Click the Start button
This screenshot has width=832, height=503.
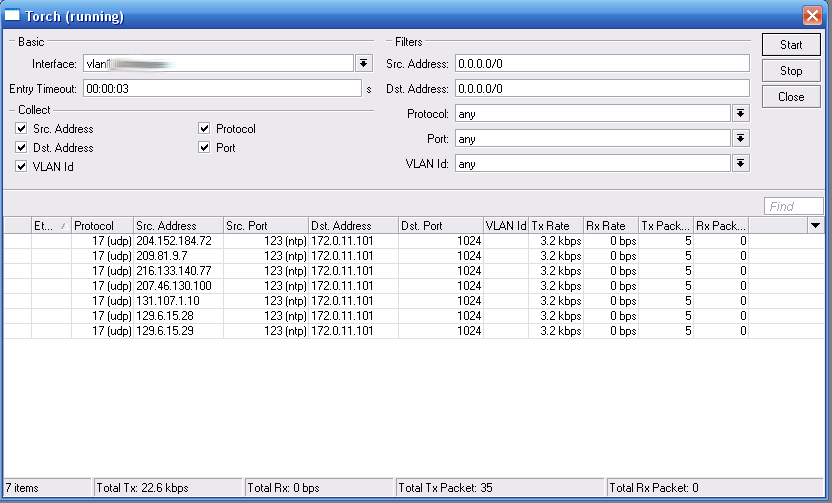point(791,45)
